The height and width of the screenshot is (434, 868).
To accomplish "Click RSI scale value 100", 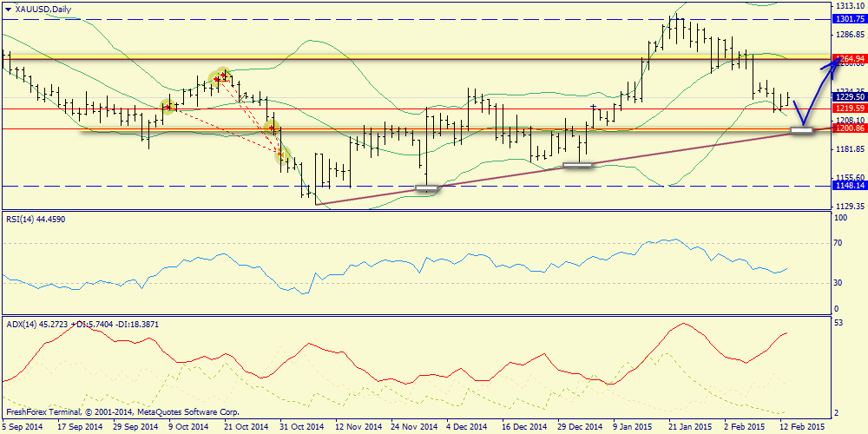I will [x=841, y=219].
